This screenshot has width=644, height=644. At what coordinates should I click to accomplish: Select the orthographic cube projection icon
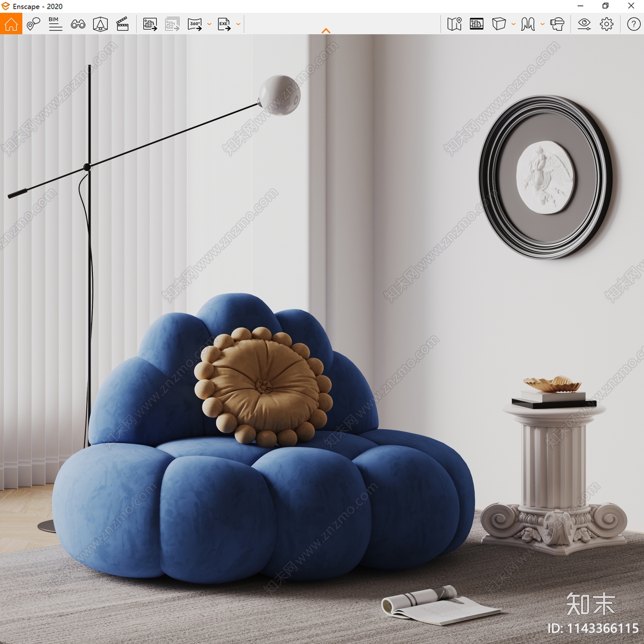click(x=499, y=24)
